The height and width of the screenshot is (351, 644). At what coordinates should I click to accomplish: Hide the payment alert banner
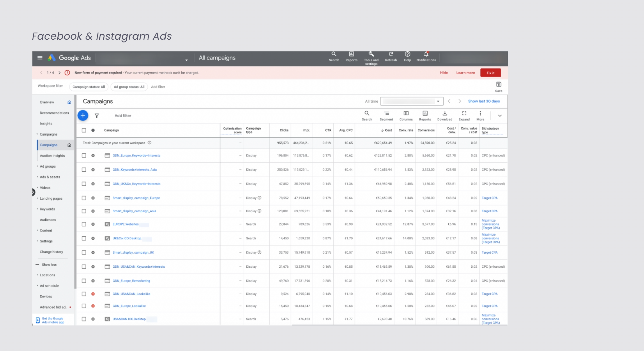coord(444,73)
